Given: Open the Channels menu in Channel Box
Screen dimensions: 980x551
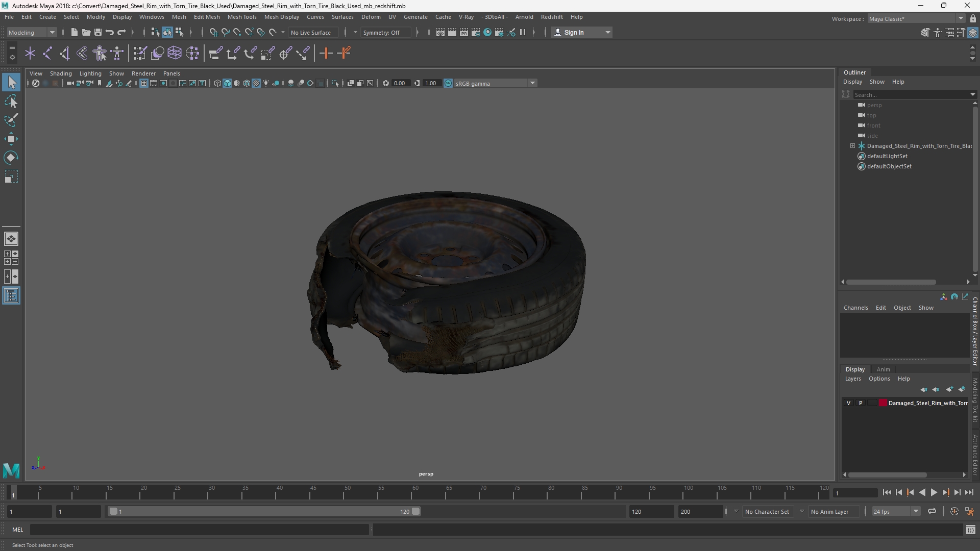Looking at the screenshot, I should click(x=855, y=308).
